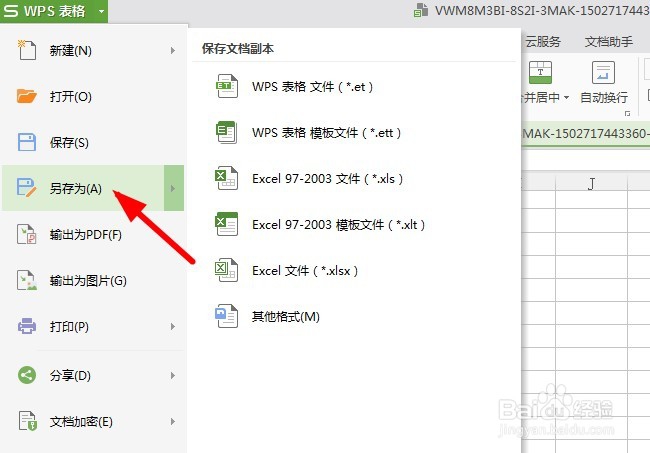
Task: Choose 输出为PDF(F) menu item
Action: pos(94,234)
